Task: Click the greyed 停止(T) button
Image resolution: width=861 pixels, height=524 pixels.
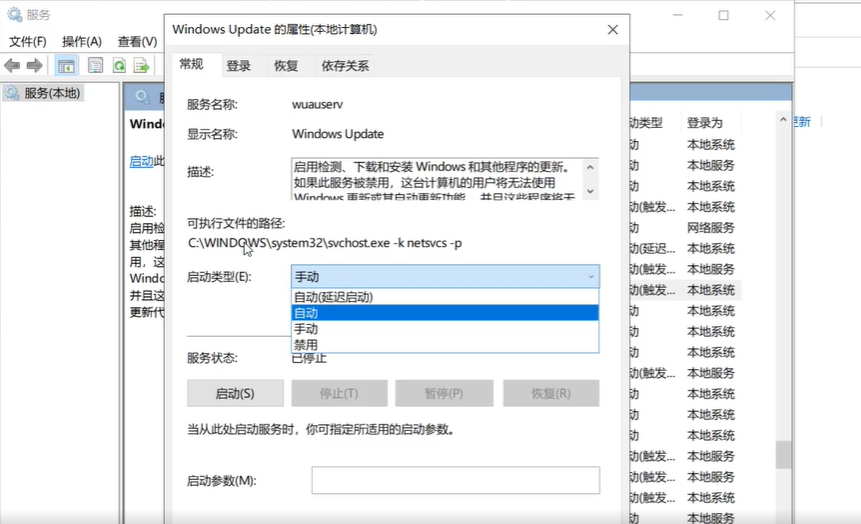Action: point(339,393)
